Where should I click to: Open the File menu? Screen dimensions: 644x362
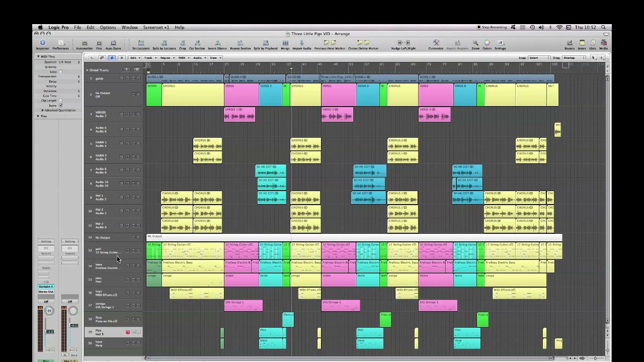coord(77,27)
